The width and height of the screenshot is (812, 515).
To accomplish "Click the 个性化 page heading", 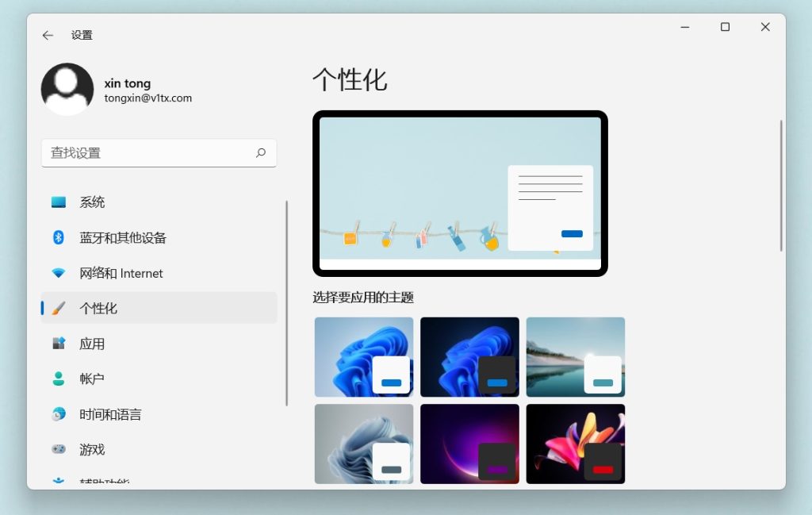I will point(350,80).
